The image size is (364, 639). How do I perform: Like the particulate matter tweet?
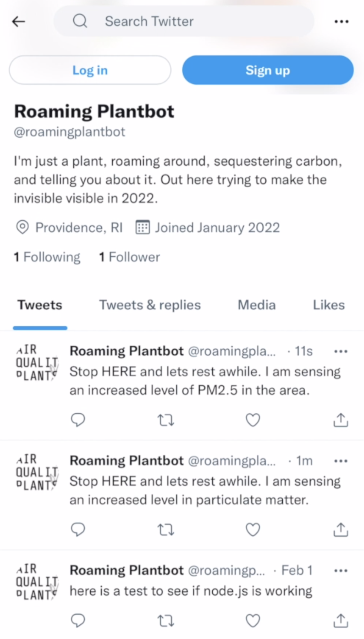253,530
